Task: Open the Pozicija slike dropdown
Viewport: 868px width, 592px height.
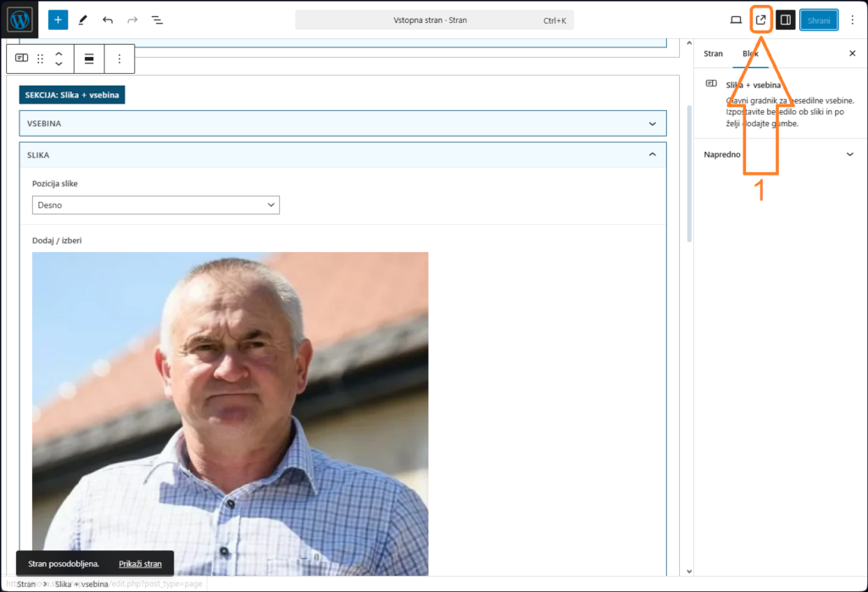Action: click(x=156, y=205)
